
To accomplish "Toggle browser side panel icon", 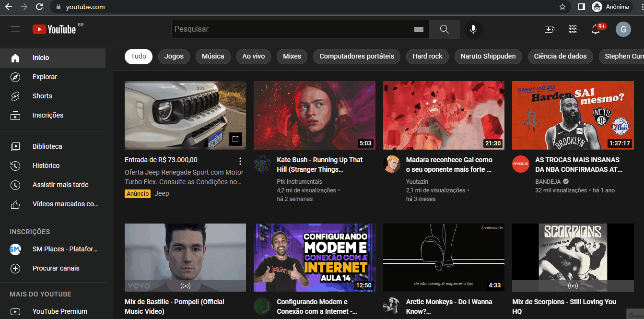I will (x=581, y=7).
